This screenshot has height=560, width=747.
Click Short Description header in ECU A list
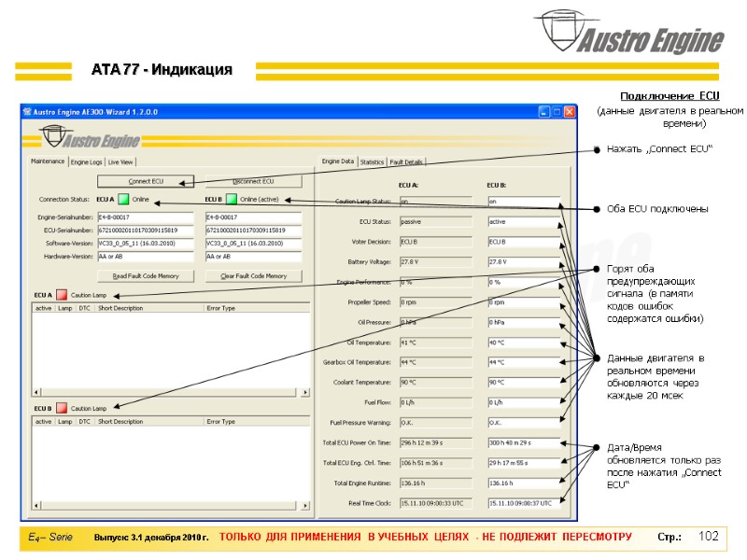click(x=149, y=308)
